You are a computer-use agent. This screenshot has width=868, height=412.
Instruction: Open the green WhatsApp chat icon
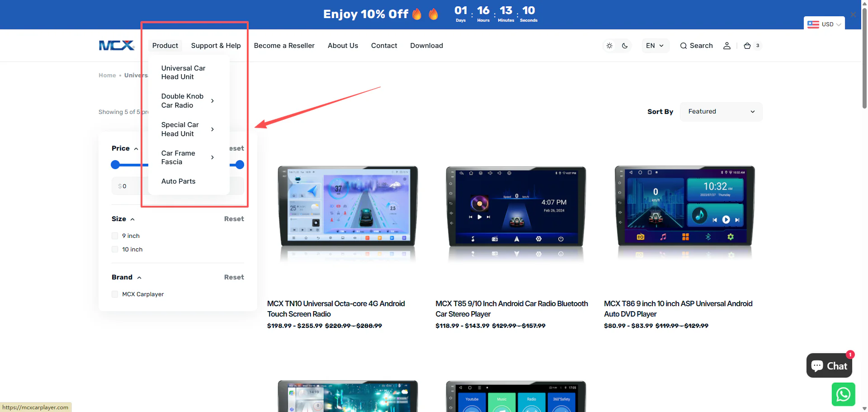coord(843,394)
